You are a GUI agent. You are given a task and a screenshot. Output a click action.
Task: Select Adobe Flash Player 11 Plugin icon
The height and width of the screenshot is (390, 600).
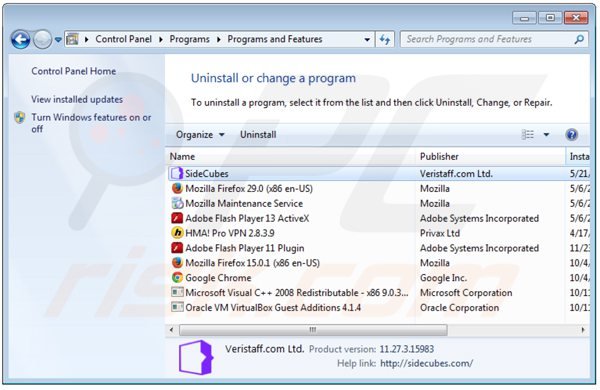pyautogui.click(x=177, y=248)
